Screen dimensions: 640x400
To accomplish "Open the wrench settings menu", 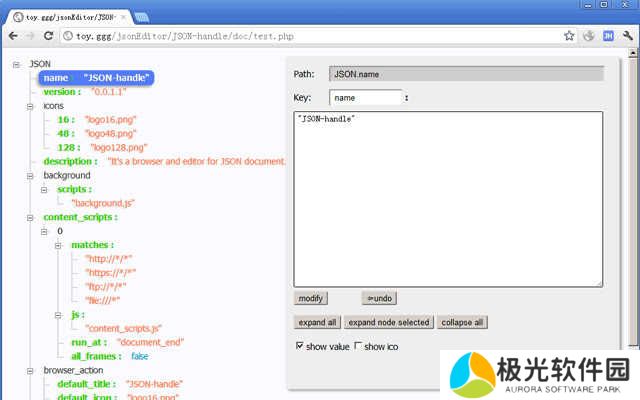I will click(626, 36).
